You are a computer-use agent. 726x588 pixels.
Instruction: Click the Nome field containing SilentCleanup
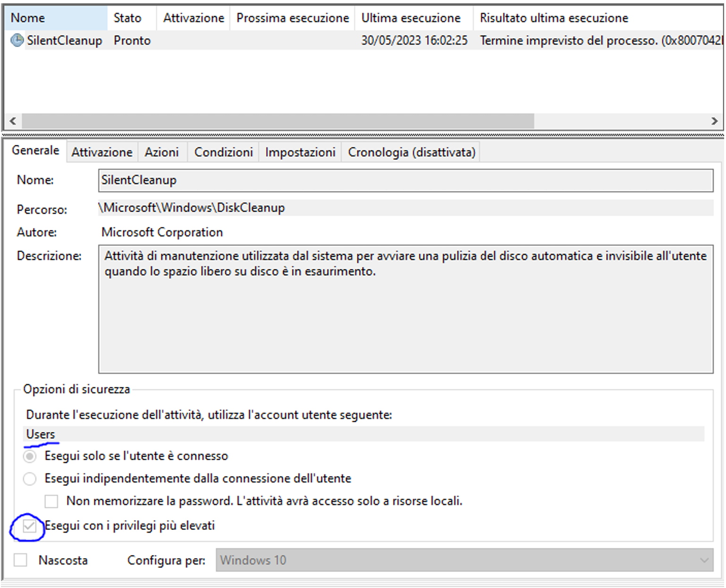(405, 180)
